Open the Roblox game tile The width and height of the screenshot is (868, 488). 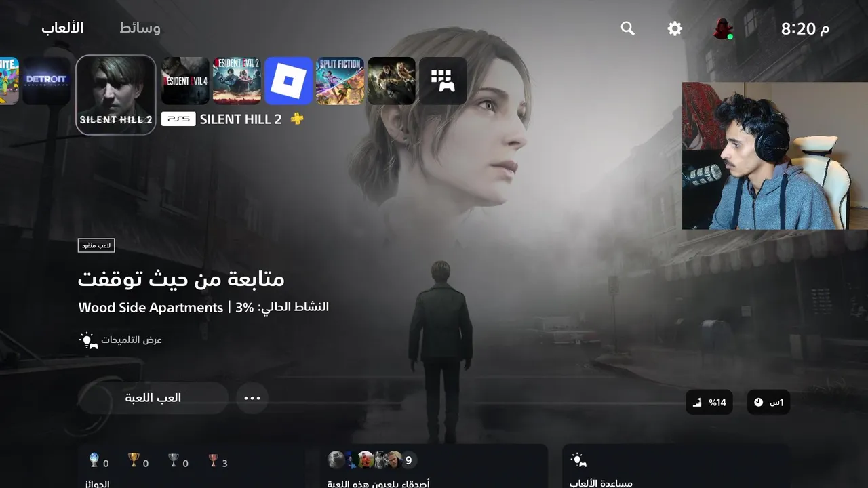[288, 81]
